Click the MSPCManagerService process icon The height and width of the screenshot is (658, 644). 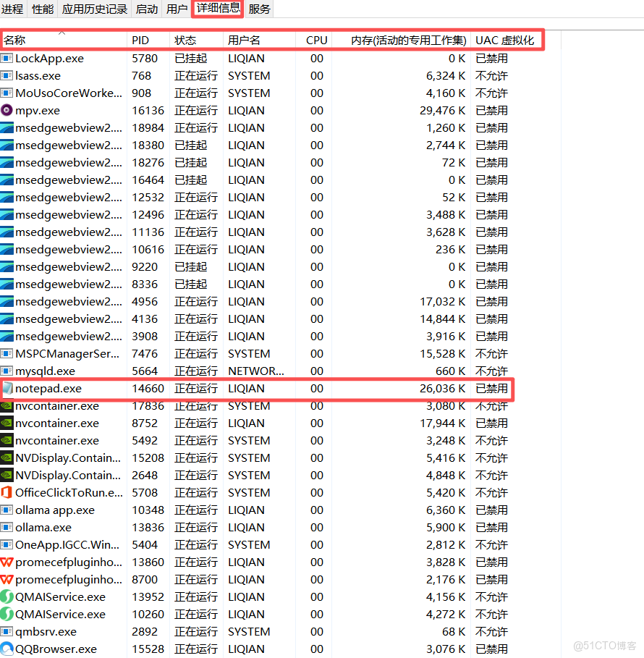(x=7, y=354)
